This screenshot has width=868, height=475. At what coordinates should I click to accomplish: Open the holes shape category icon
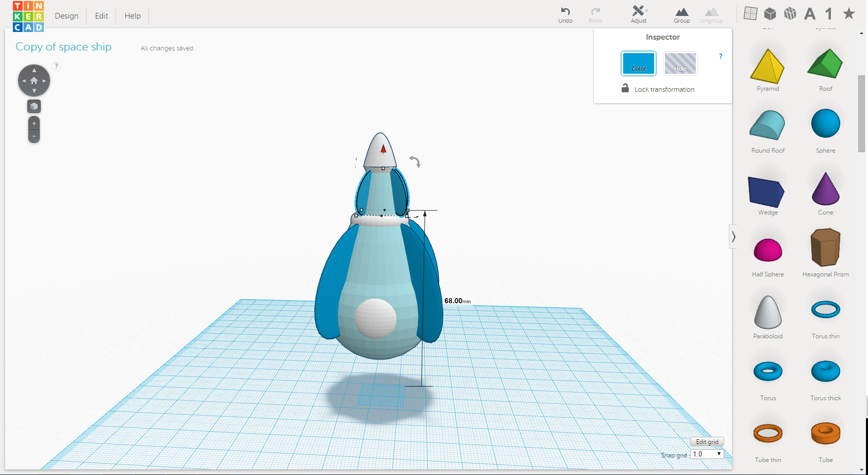pyautogui.click(x=790, y=13)
